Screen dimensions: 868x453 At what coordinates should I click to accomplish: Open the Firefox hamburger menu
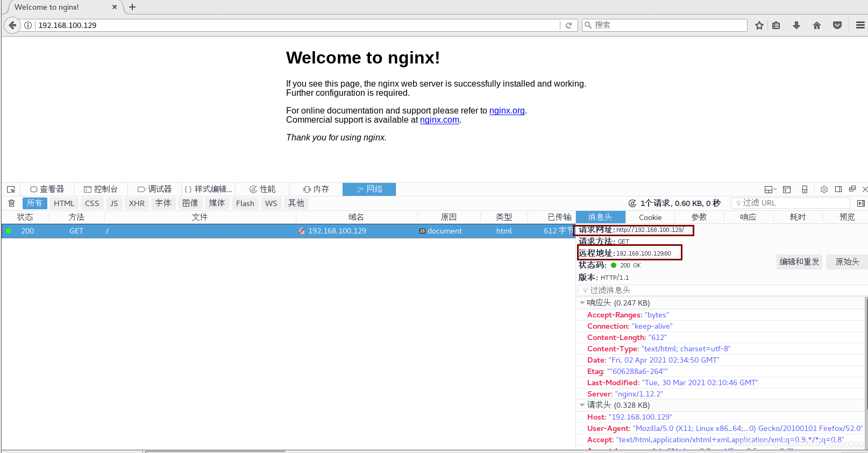click(860, 25)
